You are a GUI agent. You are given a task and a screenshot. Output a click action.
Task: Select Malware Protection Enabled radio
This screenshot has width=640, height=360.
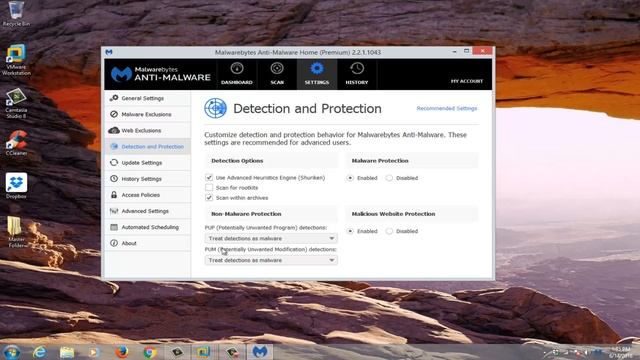350,178
